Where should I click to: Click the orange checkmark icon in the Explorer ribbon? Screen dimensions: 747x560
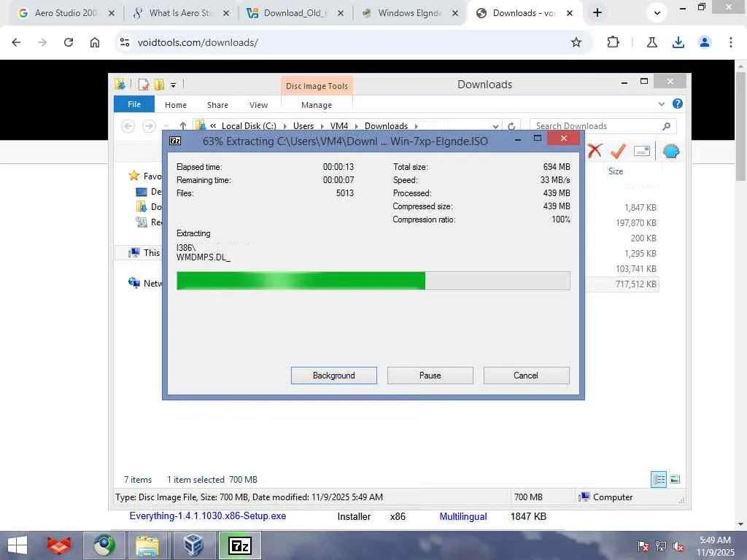pyautogui.click(x=618, y=151)
